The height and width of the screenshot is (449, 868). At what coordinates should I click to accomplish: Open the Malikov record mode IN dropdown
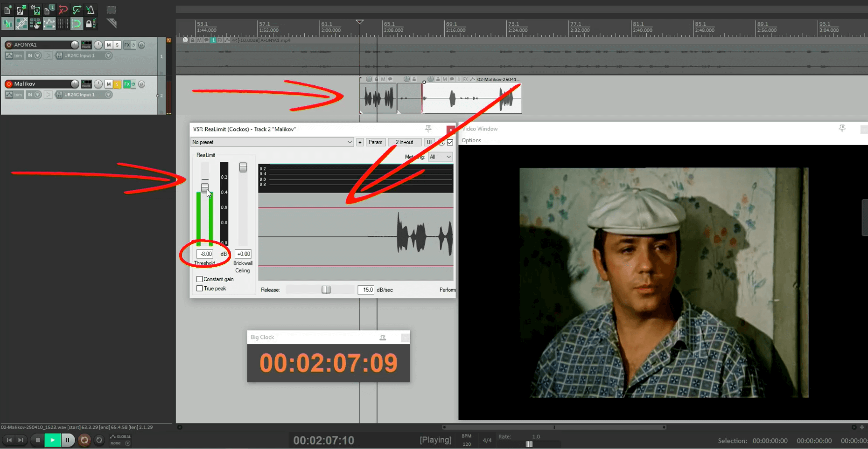tap(34, 95)
